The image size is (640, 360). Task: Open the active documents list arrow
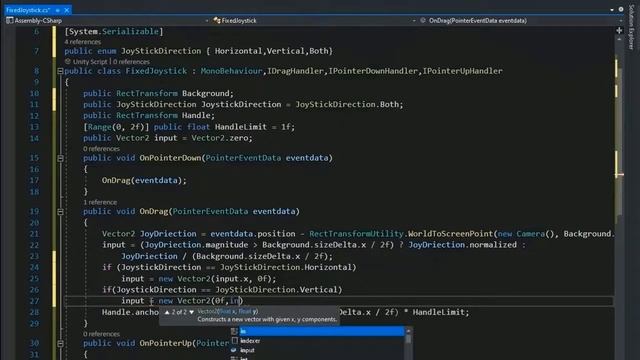611,9
